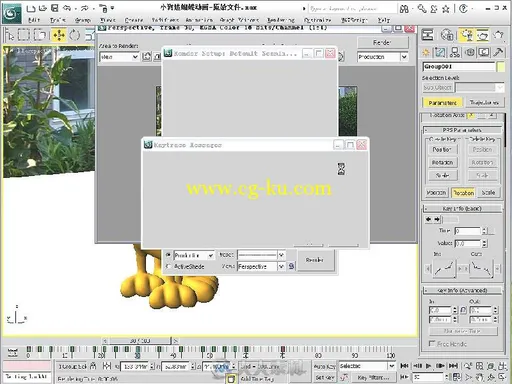512x384 pixels.
Task: Select the Production radio button
Action: (168, 255)
